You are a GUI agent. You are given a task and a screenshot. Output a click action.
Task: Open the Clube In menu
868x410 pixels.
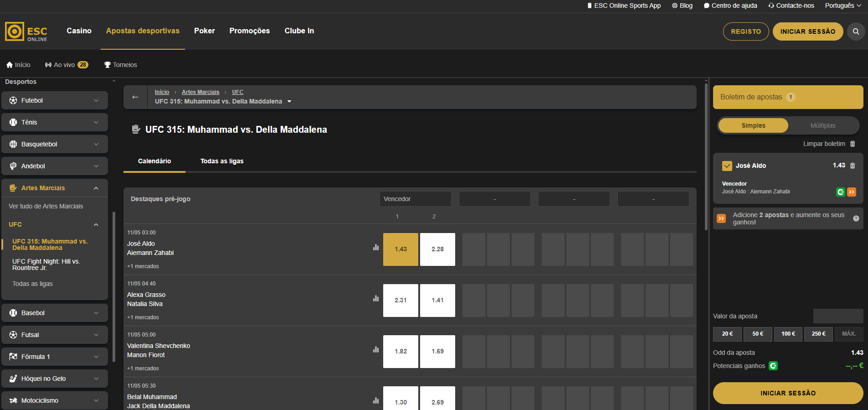click(x=299, y=31)
